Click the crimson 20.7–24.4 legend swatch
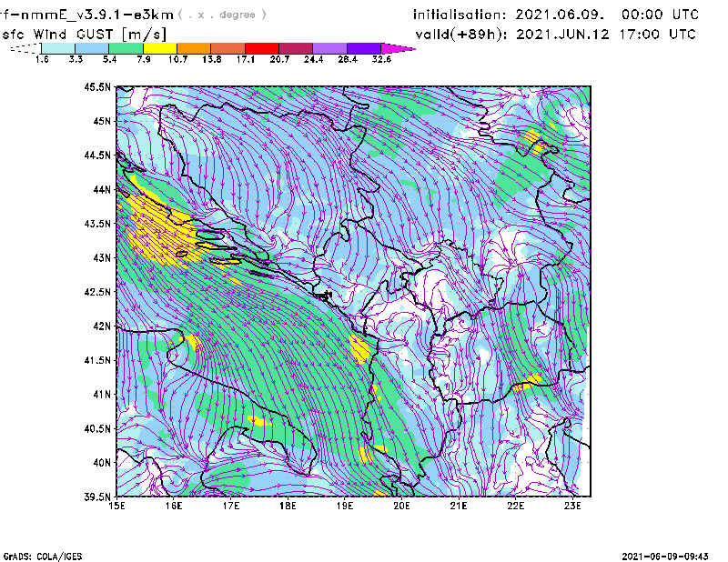This screenshot has height=562, width=728. click(x=296, y=48)
